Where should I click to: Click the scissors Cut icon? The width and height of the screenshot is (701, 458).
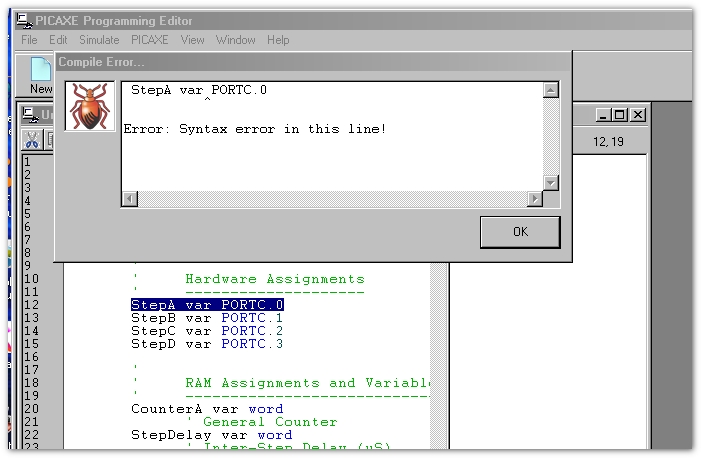[31, 140]
